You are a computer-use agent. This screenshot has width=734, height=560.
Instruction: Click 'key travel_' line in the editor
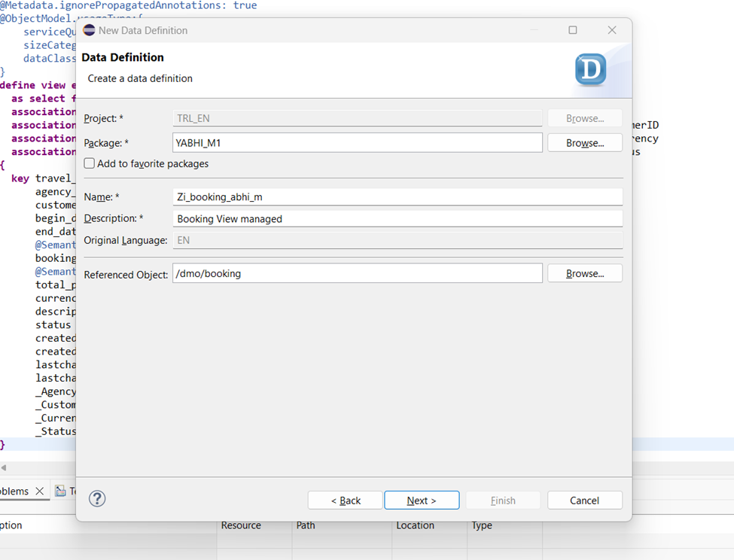pyautogui.click(x=43, y=178)
